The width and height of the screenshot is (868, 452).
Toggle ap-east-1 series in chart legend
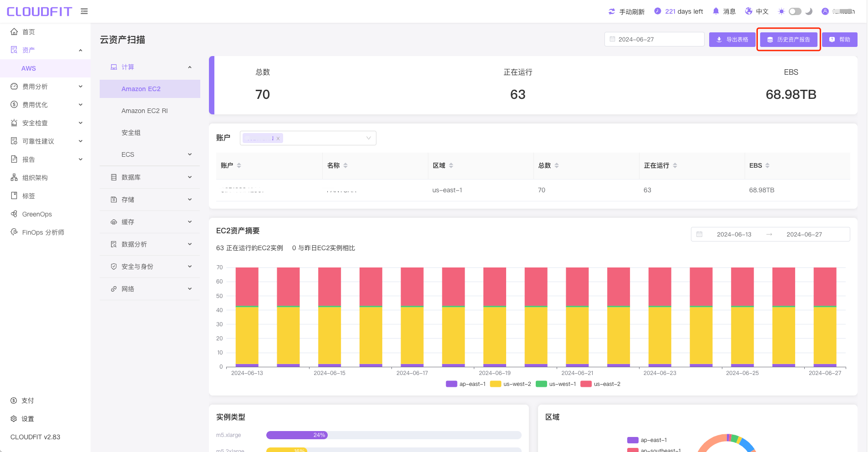click(466, 384)
